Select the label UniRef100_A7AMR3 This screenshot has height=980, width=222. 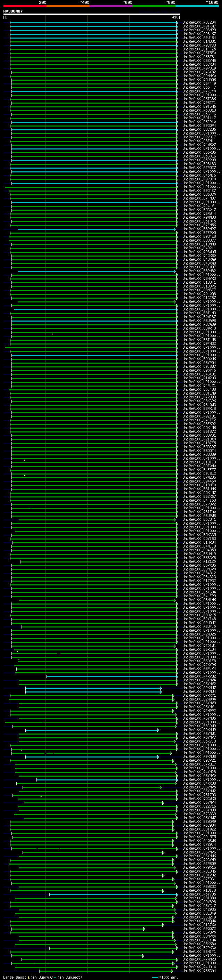[x=199, y=959]
